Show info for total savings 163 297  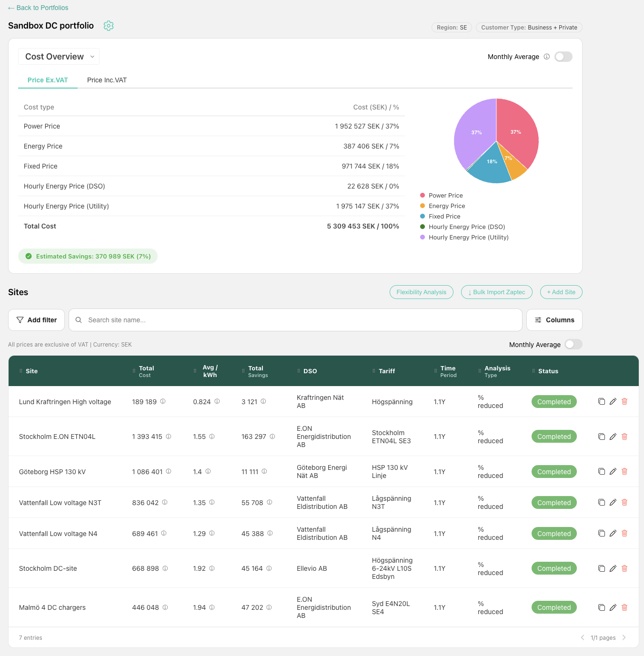[272, 436]
